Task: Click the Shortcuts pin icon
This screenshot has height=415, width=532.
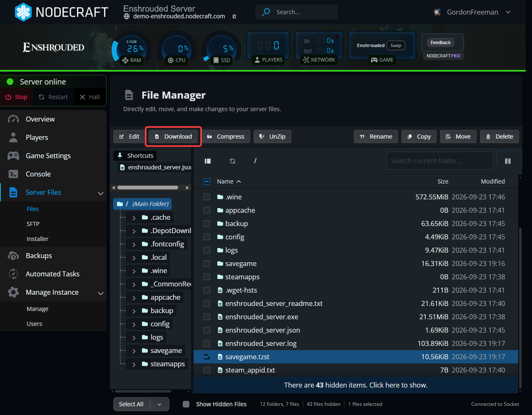Action: click(120, 155)
